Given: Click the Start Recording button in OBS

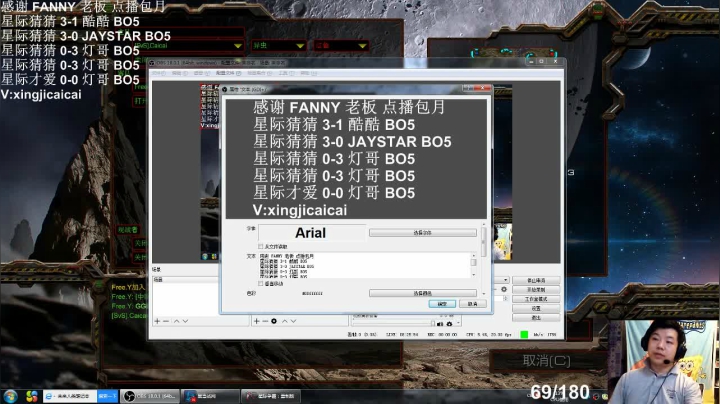Looking at the screenshot, I should point(536,290).
